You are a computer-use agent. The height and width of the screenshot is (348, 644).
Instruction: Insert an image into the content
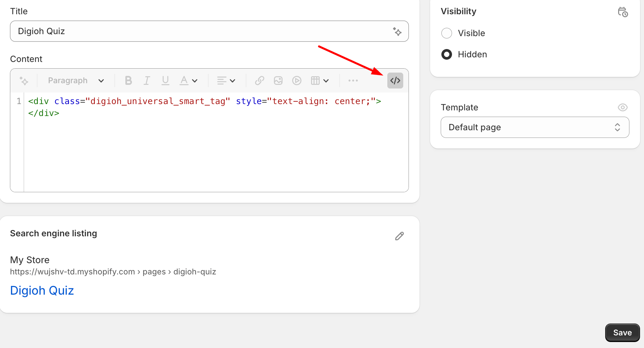(x=278, y=80)
